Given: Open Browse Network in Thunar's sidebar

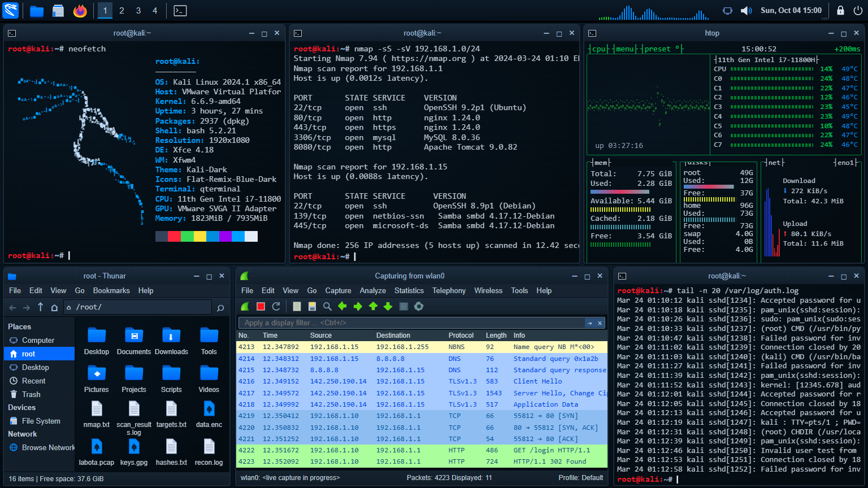Looking at the screenshot, I should coord(38,447).
